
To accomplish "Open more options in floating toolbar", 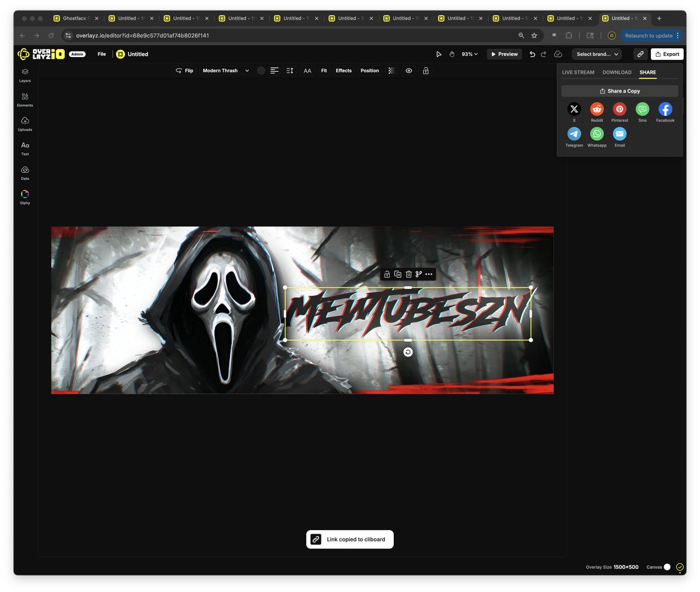I will [429, 274].
